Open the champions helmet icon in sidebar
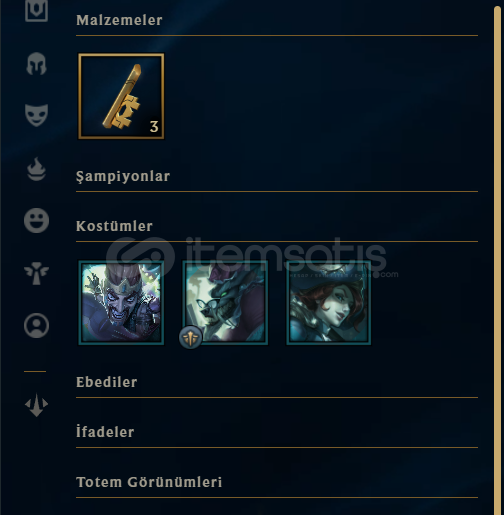 36,63
